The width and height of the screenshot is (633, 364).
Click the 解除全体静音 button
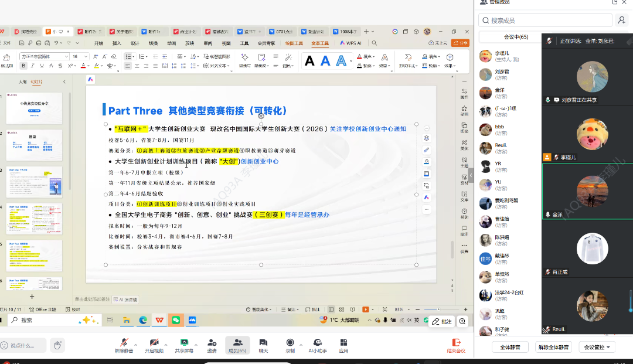click(553, 347)
